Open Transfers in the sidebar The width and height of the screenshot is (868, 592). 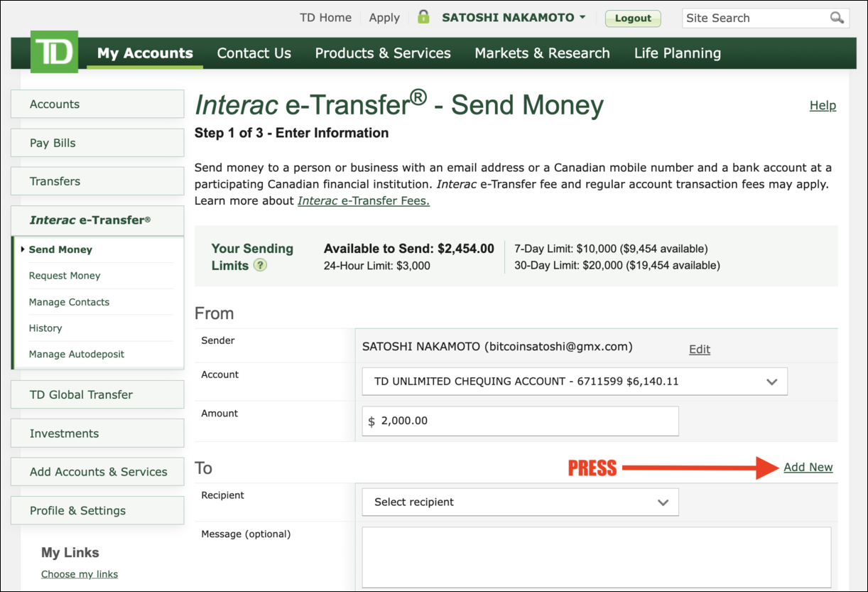[x=97, y=181]
